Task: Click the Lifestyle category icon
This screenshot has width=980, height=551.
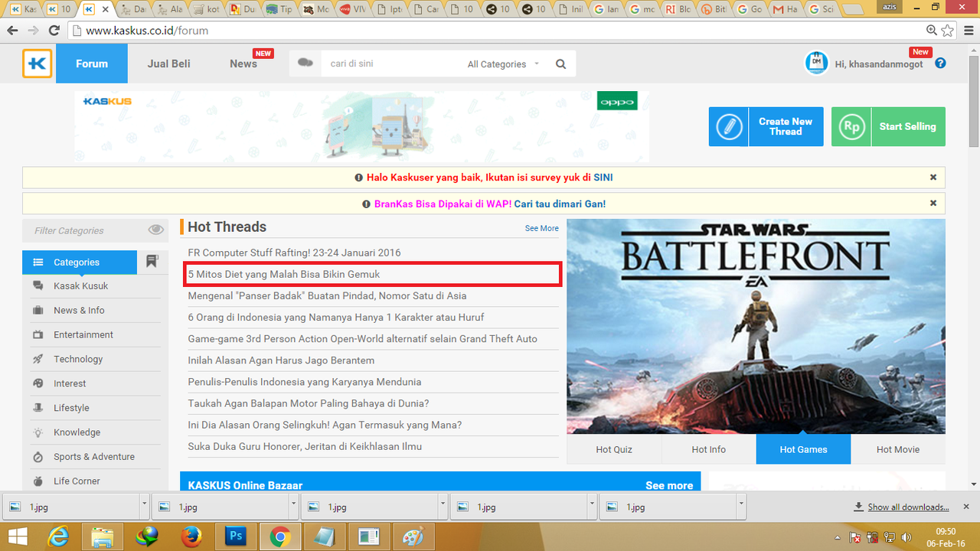Action: pyautogui.click(x=38, y=408)
